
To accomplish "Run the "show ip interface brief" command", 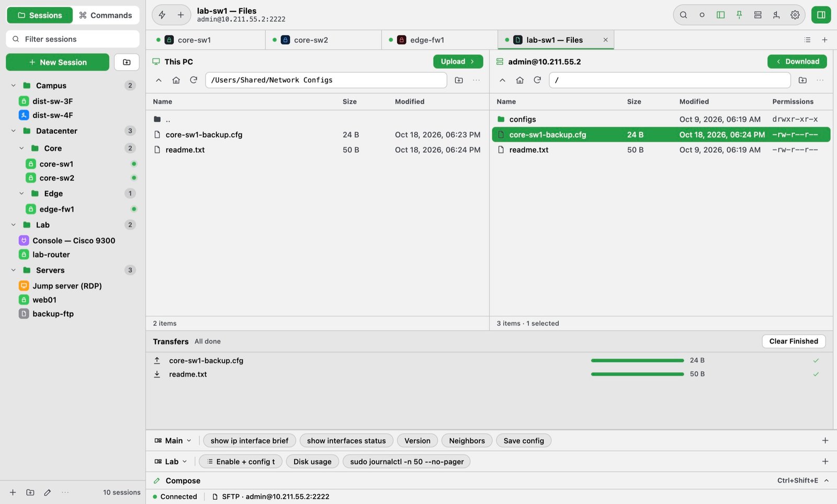I will click(250, 441).
